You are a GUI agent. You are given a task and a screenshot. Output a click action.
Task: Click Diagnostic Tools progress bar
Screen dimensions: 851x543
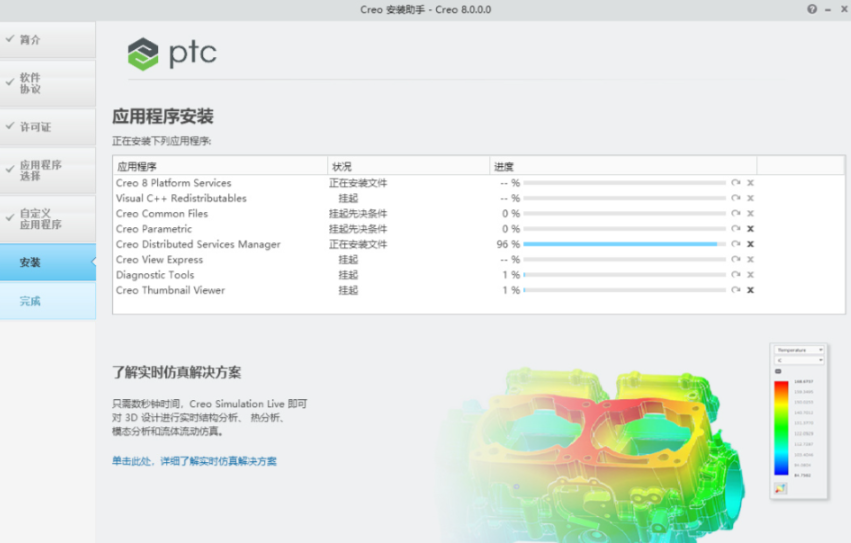coord(625,275)
